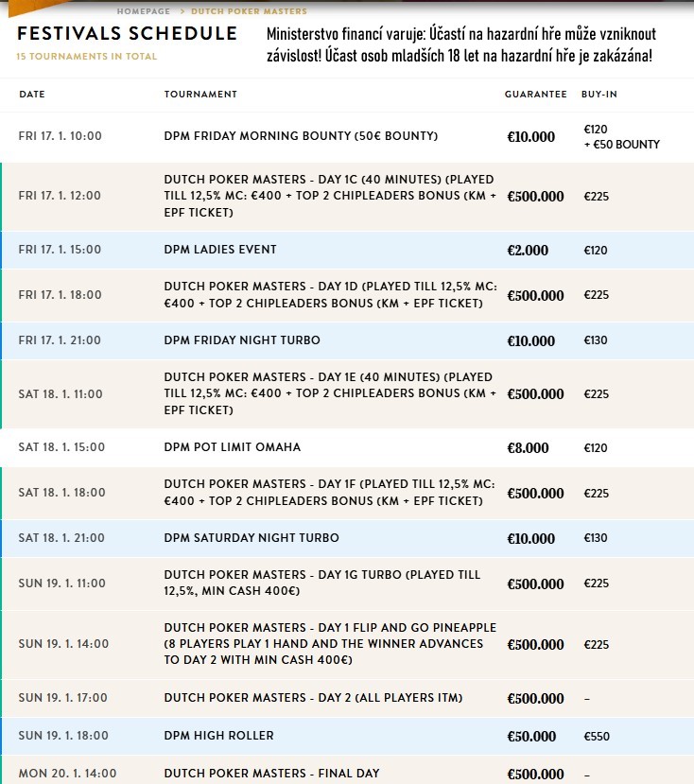Open the Dutch Poker Masters Day 1D tournament
The image size is (694, 784).
(331, 294)
